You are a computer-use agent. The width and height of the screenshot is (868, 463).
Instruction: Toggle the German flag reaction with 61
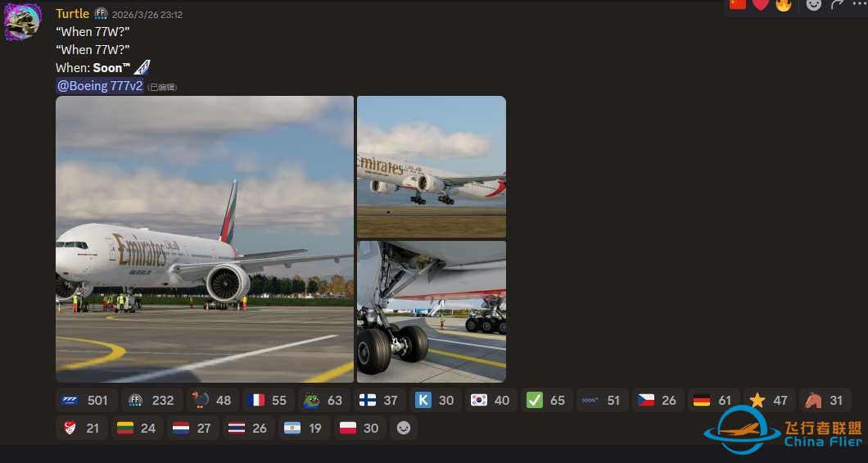[712, 400]
